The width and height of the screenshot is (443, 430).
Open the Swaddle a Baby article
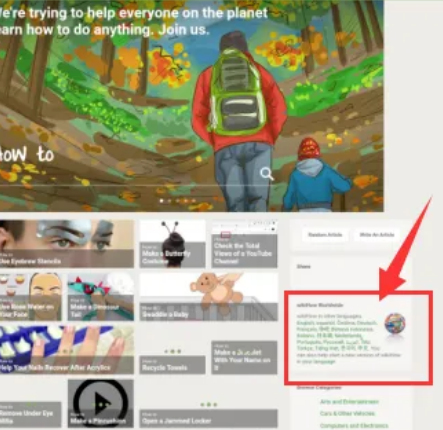(208, 297)
